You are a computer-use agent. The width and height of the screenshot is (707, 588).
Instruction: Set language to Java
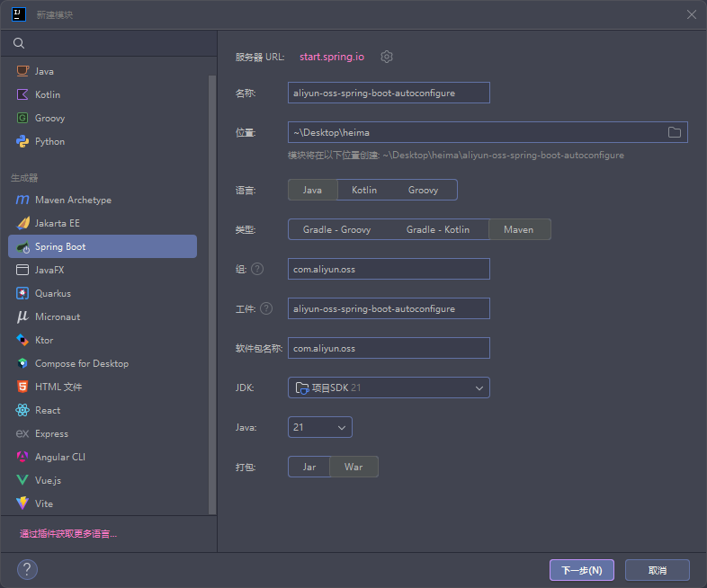pos(312,190)
